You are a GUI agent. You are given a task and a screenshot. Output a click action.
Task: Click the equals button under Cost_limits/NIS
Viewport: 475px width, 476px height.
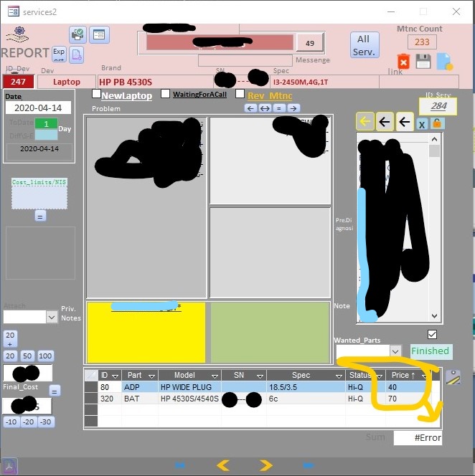pyautogui.click(x=40, y=216)
